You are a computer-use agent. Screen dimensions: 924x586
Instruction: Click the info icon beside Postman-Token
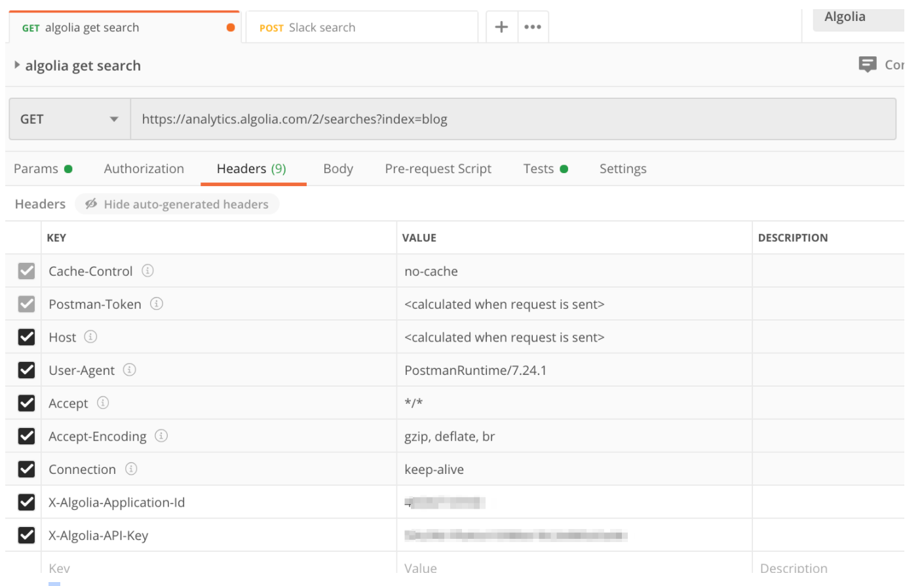pyautogui.click(x=157, y=303)
